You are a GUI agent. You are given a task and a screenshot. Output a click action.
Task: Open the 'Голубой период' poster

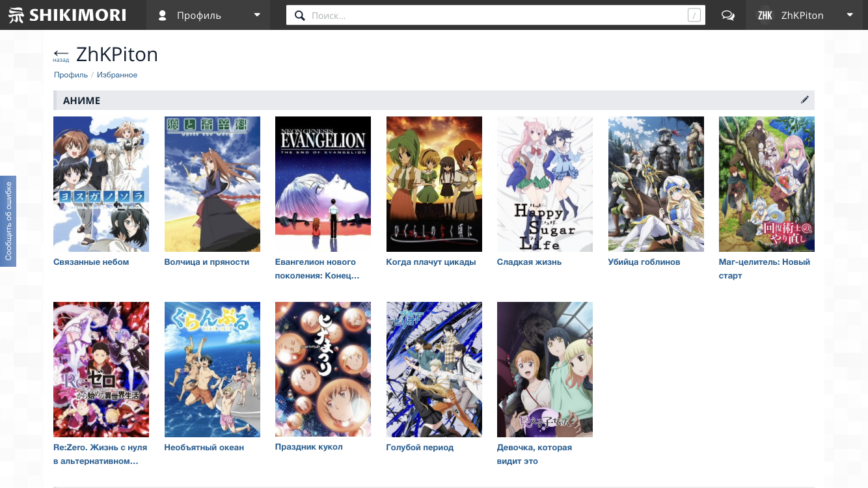point(434,370)
